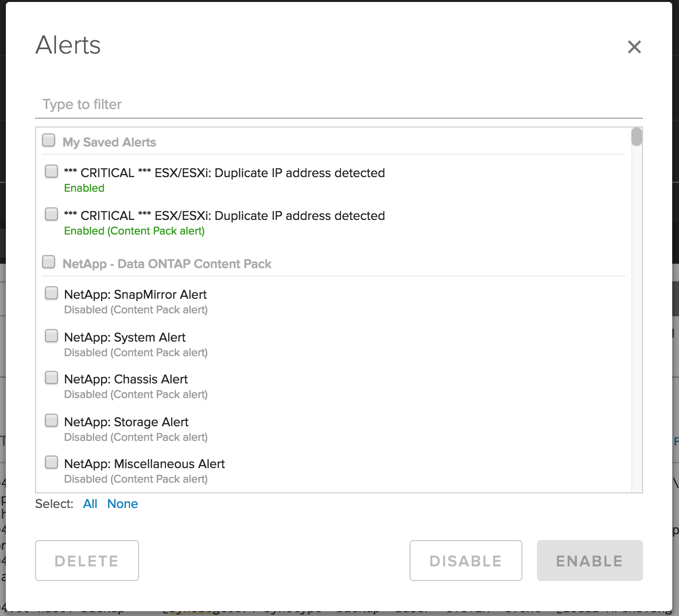679x616 pixels.
Task: Select the NetApp: Storage Alert checkbox
Action: (52, 420)
